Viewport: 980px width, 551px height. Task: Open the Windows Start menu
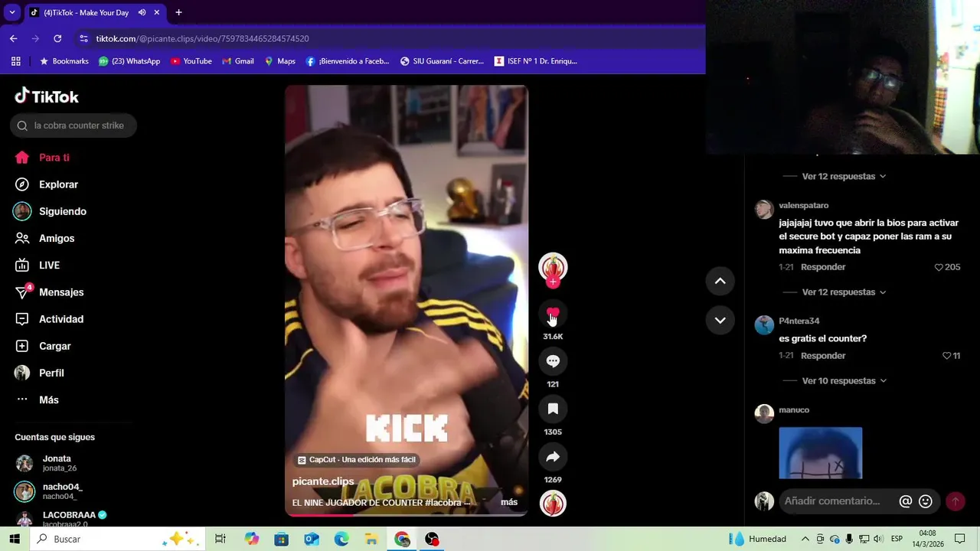pos(15,539)
